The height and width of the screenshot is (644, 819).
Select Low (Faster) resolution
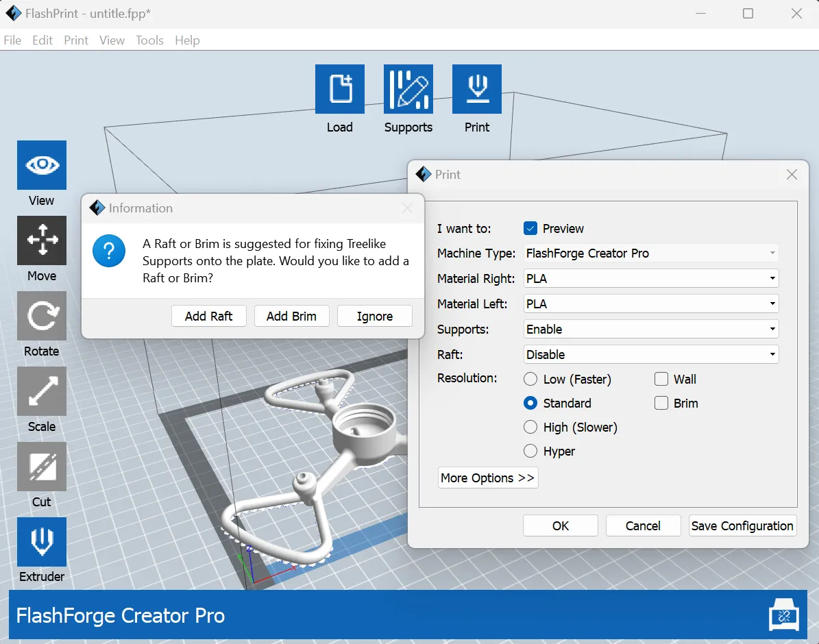530,379
